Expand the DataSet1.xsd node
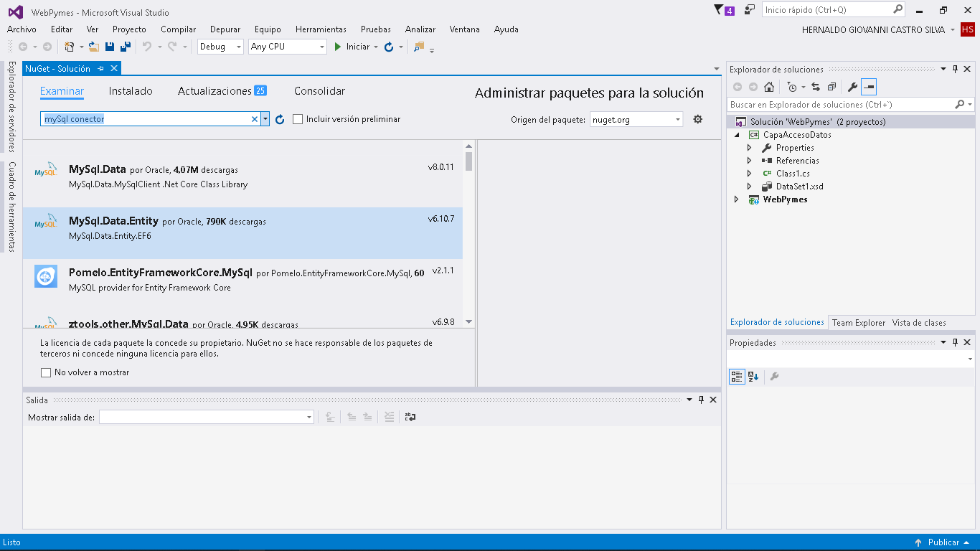980x551 pixels. (749, 187)
